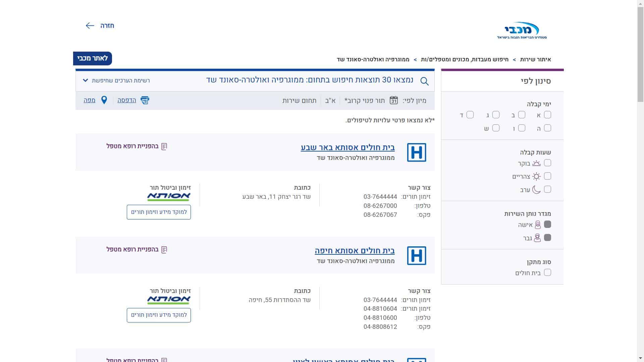Toggle the אישה gender checkbox
The image size is (644, 362).
point(547,224)
